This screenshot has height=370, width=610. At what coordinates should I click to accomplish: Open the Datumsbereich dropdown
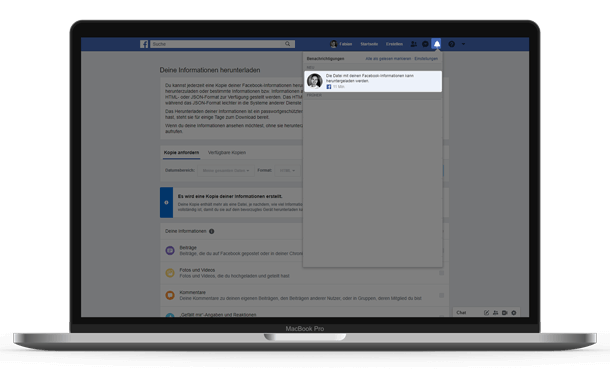point(226,170)
